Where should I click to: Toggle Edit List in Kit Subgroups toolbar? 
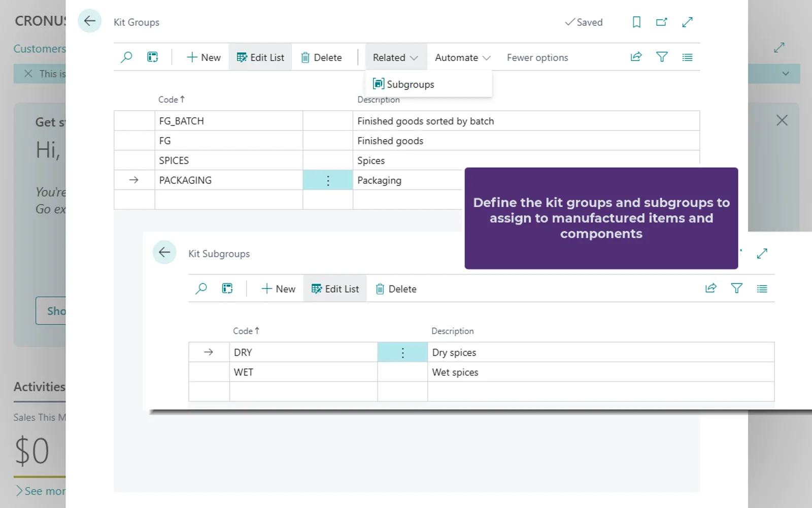point(335,289)
